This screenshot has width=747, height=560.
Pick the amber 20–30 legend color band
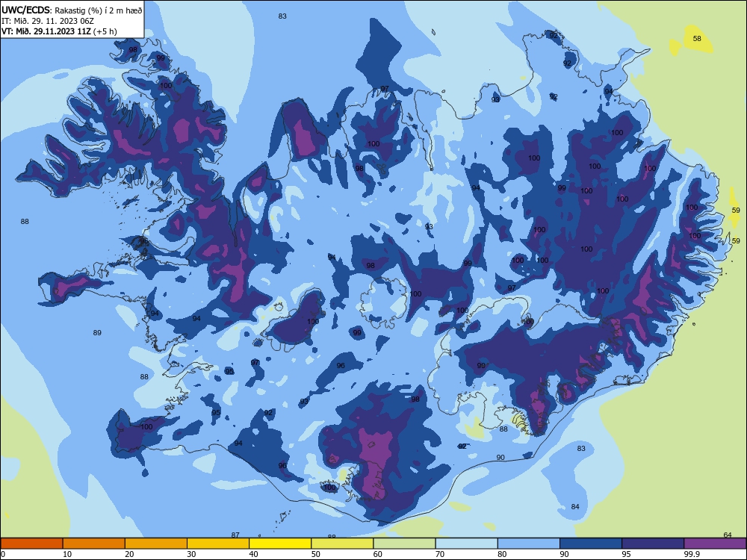[156, 544]
